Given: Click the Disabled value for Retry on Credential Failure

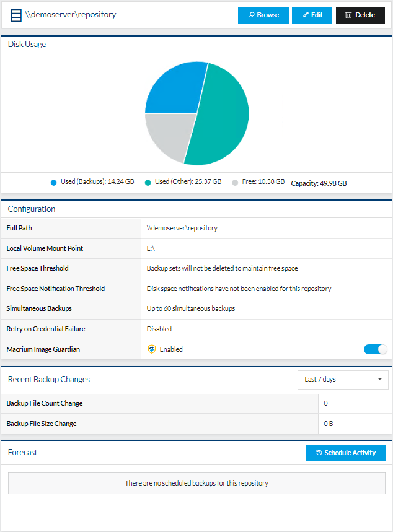Looking at the screenshot, I should [159, 329].
